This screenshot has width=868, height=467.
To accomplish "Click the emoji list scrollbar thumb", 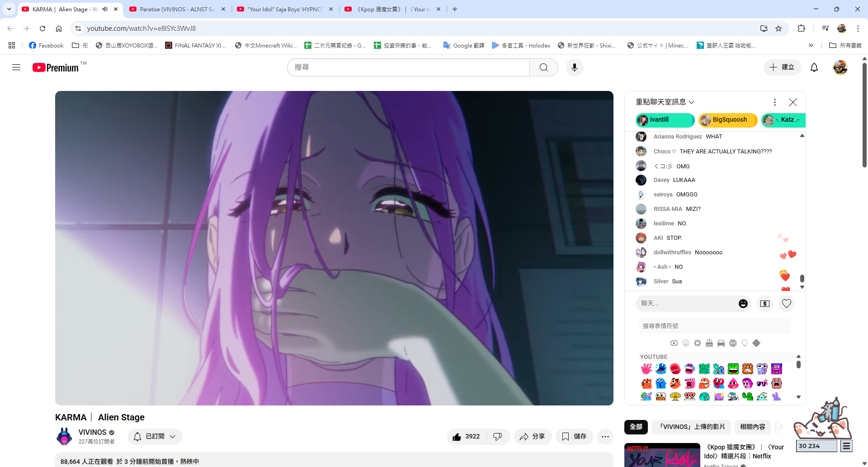I will coord(798,364).
